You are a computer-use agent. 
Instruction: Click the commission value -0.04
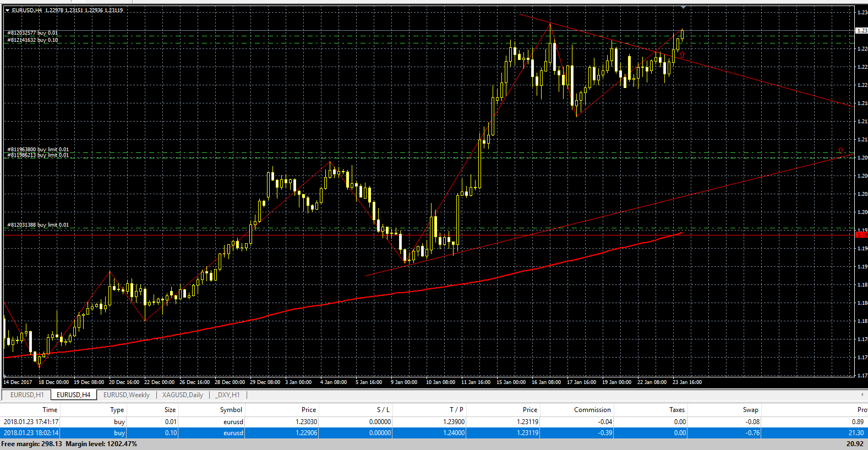(x=605, y=422)
